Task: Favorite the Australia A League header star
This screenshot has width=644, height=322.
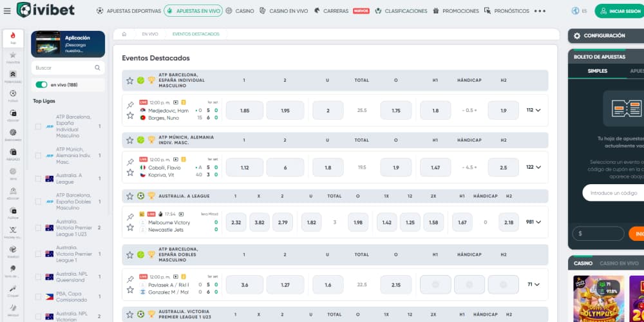Action: pos(130,196)
